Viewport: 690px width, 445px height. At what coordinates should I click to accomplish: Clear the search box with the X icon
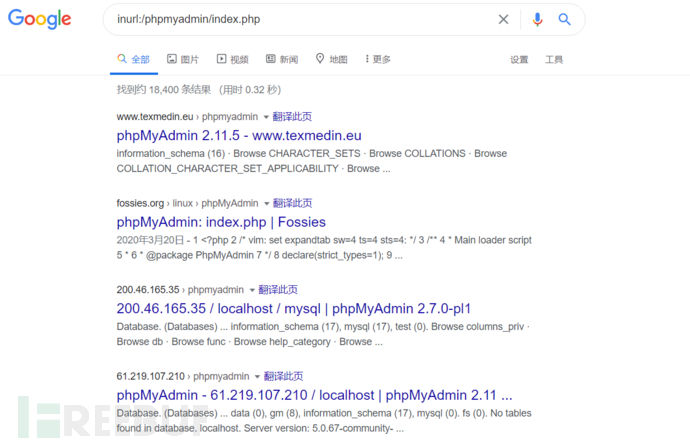pos(503,19)
